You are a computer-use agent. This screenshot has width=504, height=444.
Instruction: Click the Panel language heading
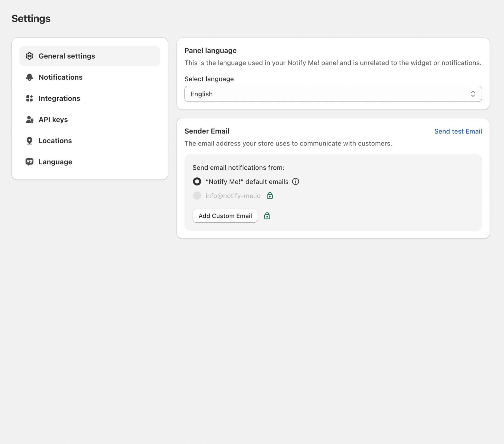click(x=210, y=51)
